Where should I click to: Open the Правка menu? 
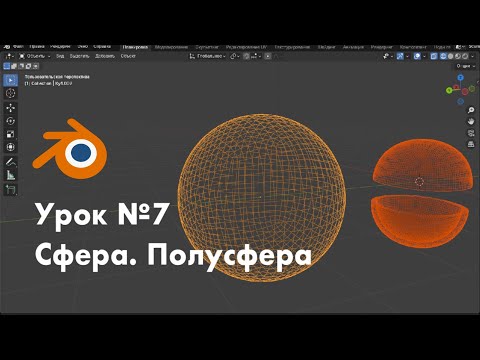click(37, 47)
